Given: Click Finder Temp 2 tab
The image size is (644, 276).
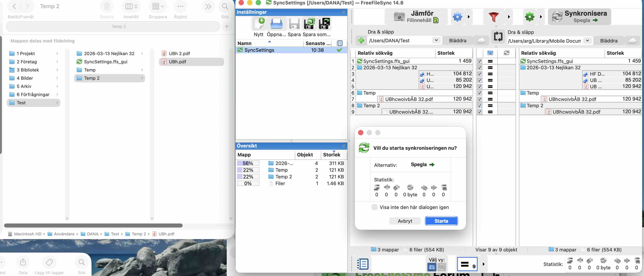Looking at the screenshot, I should tap(113, 26).
